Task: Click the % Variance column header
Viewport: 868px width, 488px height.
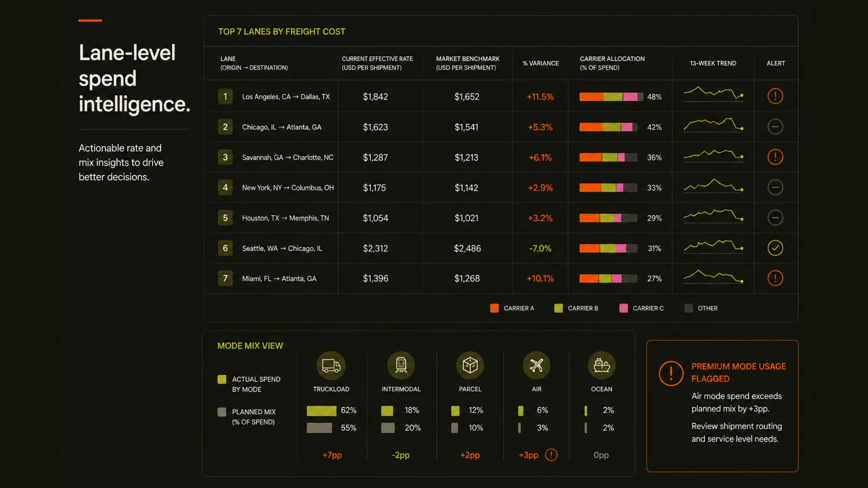Action: [x=541, y=63]
